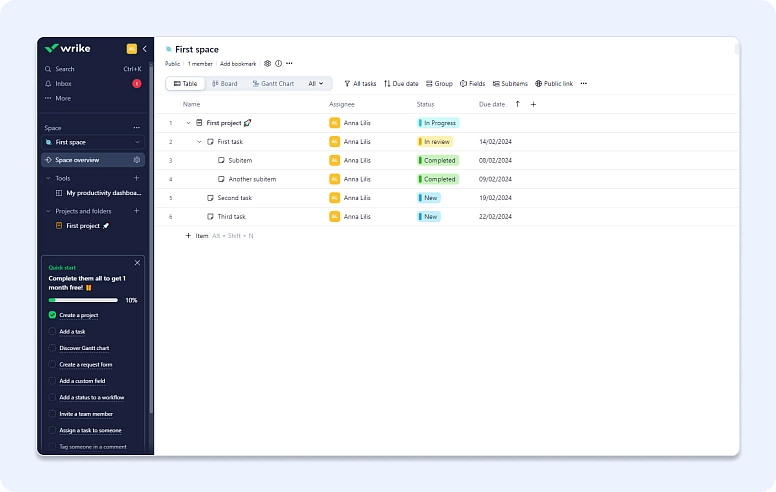Add a new column with the plus icon
Viewport: 776px width, 492px height.
(x=533, y=104)
